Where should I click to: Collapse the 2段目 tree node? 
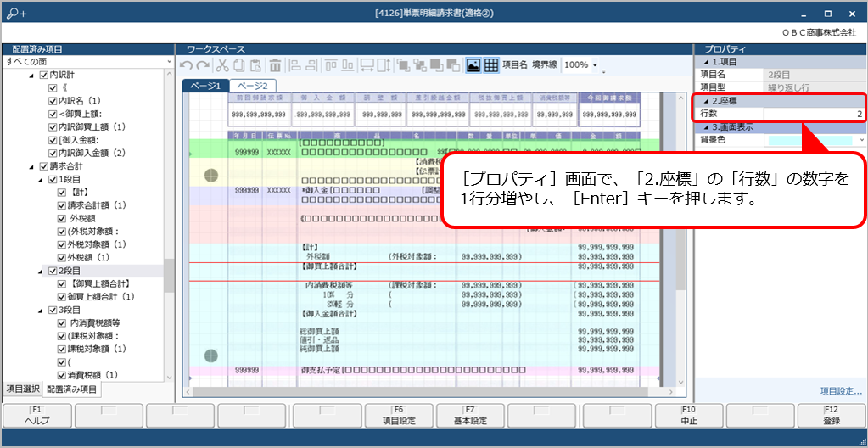(41, 271)
